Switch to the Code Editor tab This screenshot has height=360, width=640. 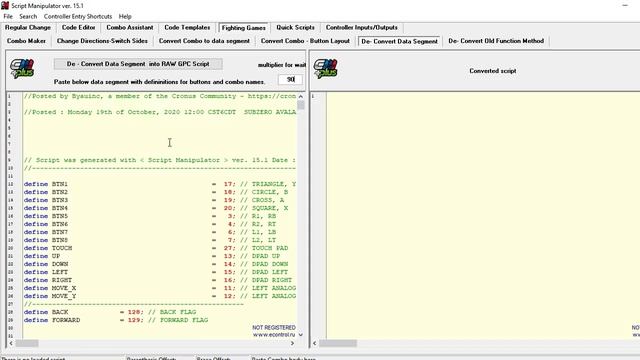pyautogui.click(x=78, y=27)
